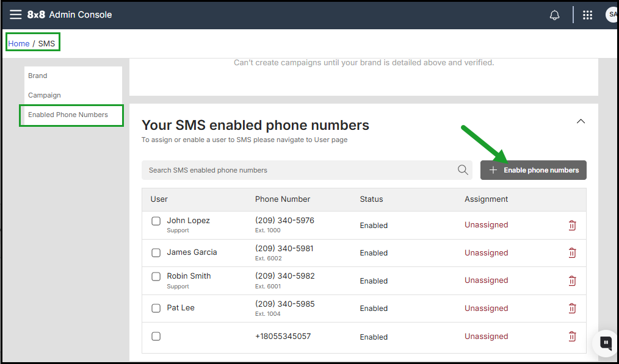Image resolution: width=619 pixels, height=364 pixels.
Task: Open the notifications bell
Action: [x=554, y=15]
